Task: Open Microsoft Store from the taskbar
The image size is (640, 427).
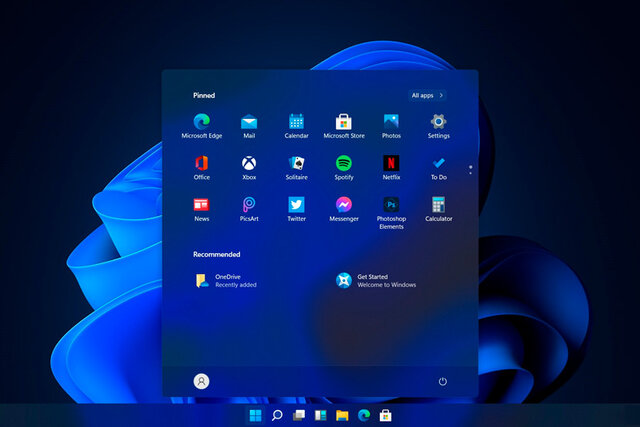Action: click(x=385, y=416)
